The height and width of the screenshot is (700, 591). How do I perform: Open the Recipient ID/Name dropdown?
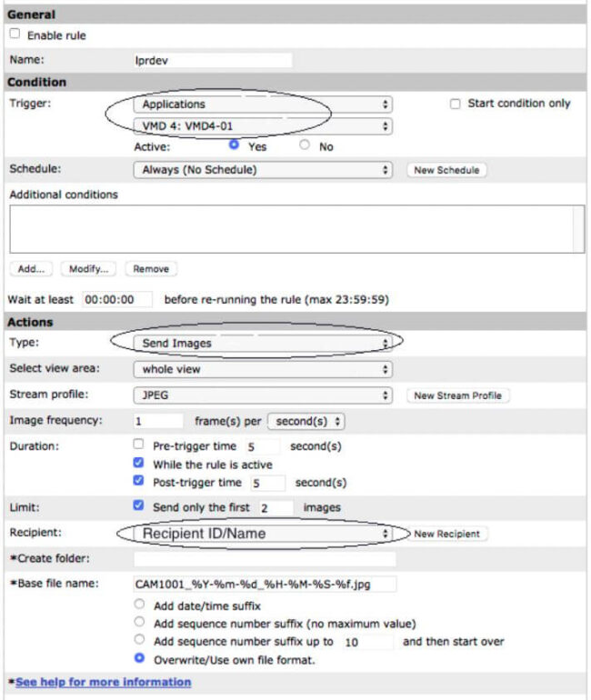263,534
